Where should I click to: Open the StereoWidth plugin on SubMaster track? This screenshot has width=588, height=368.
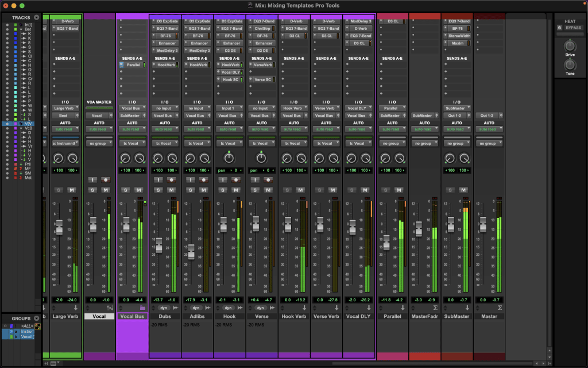457,36
